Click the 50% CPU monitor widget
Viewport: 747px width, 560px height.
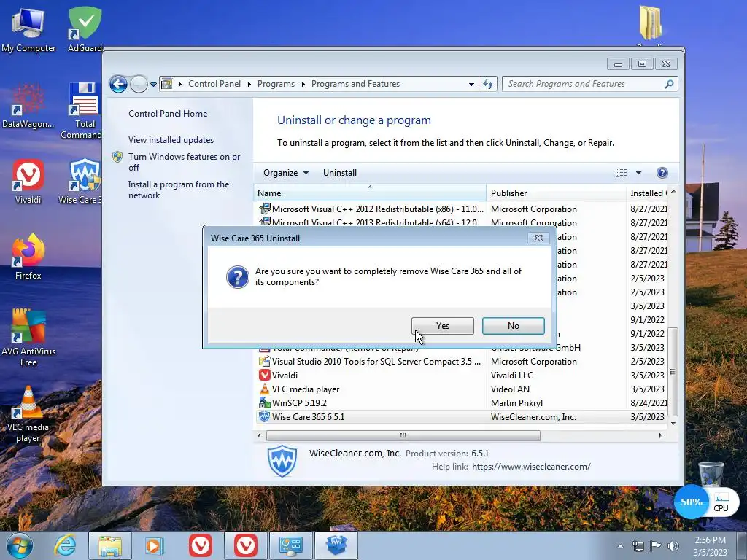[706, 502]
